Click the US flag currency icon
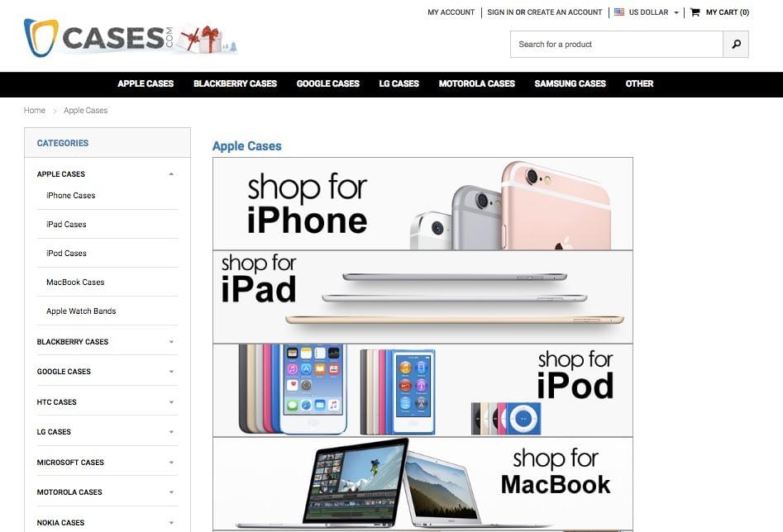Image resolution: width=783 pixels, height=532 pixels. coord(619,12)
